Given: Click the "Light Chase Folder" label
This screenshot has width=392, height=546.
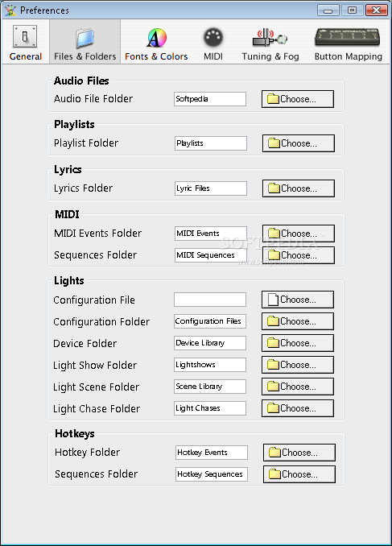Looking at the screenshot, I should pos(97,408).
